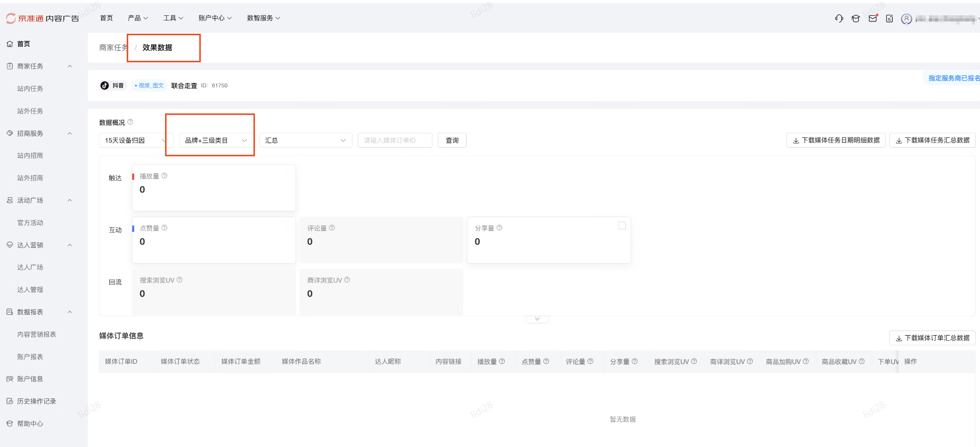Screen dimensions: 980x447
Task: Expand more metrics with double chevron
Action: click(x=537, y=319)
